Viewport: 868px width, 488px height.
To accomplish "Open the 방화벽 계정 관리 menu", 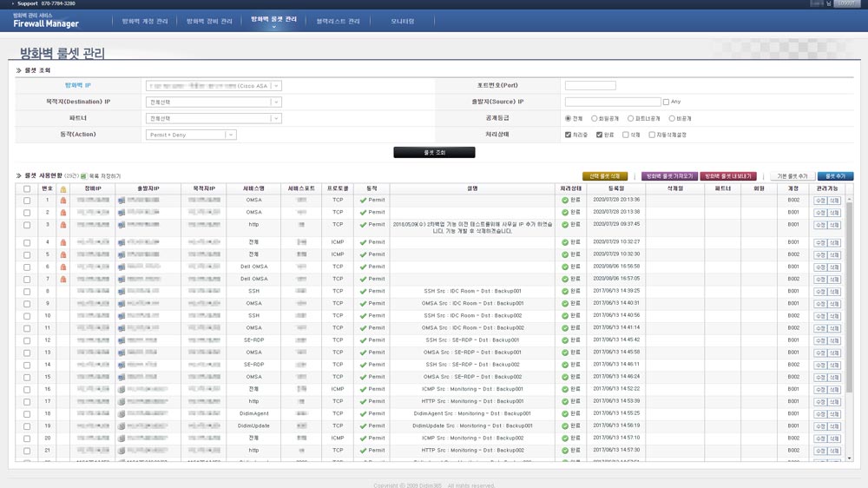I will coord(144,21).
